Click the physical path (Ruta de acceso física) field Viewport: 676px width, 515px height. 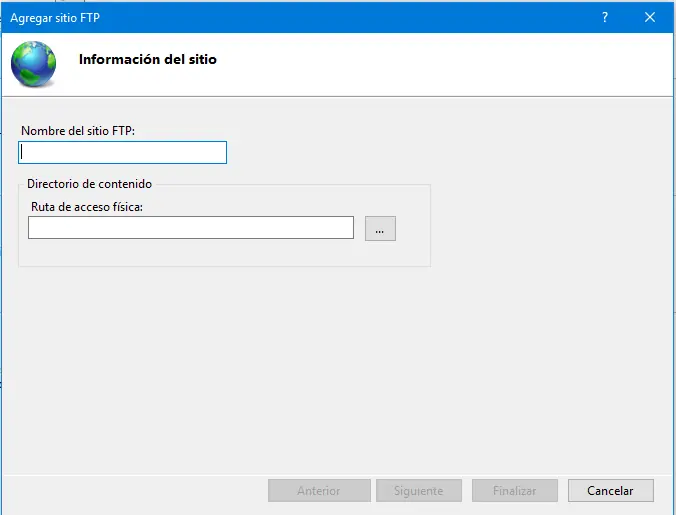pos(191,228)
